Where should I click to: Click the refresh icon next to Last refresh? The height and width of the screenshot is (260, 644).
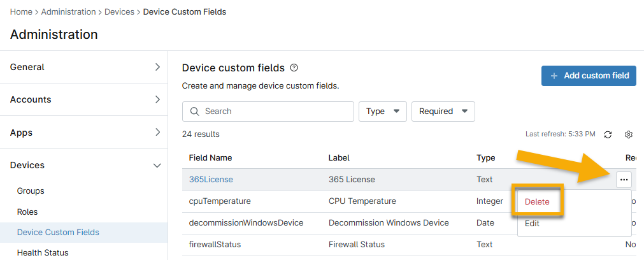point(608,134)
